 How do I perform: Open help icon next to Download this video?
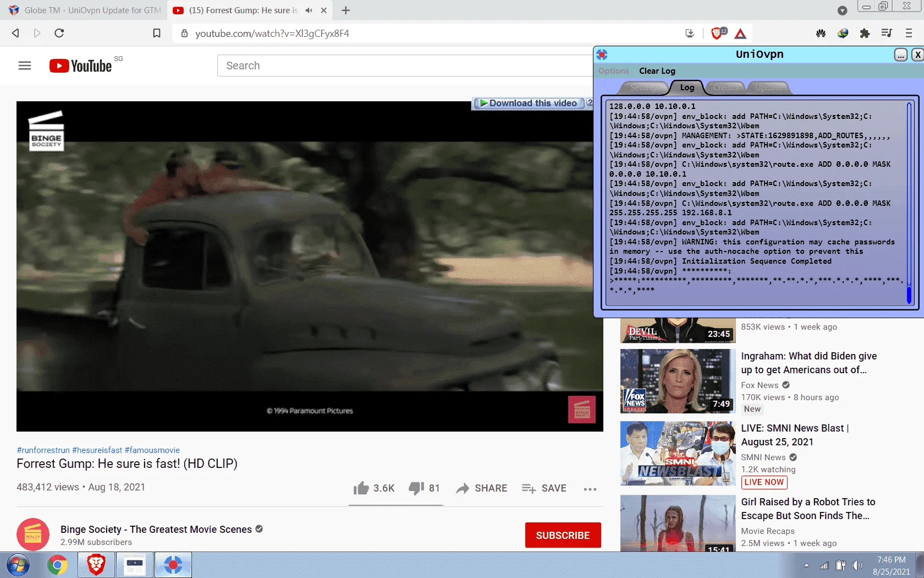[589, 103]
